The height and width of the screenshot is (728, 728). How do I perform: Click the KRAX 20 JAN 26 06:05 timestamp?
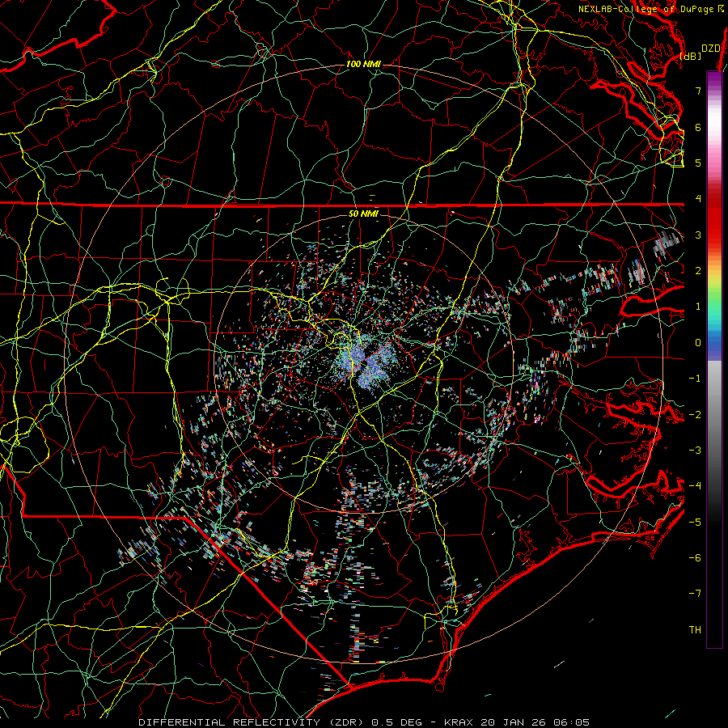coord(516,722)
